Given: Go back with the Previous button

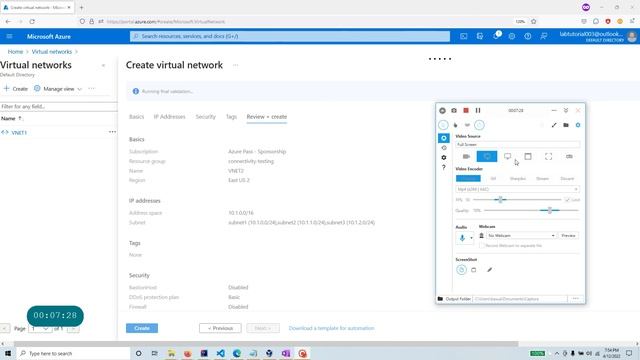Looking at the screenshot, I should coord(220,328).
